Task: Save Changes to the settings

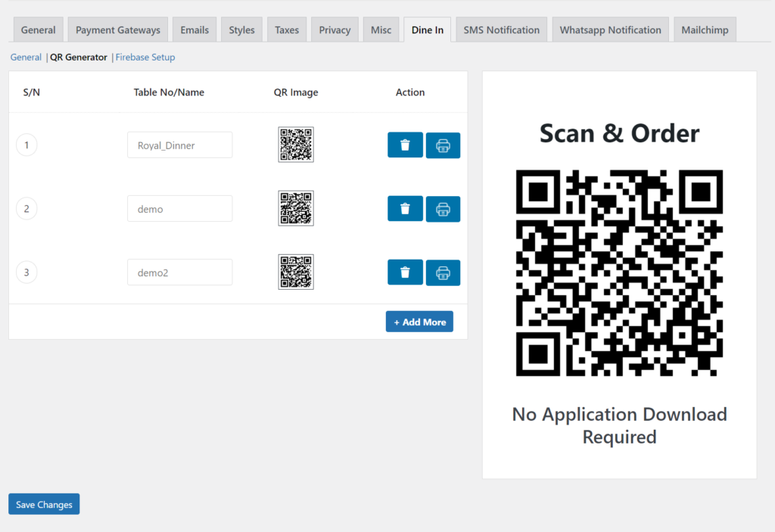Action: pyautogui.click(x=44, y=505)
